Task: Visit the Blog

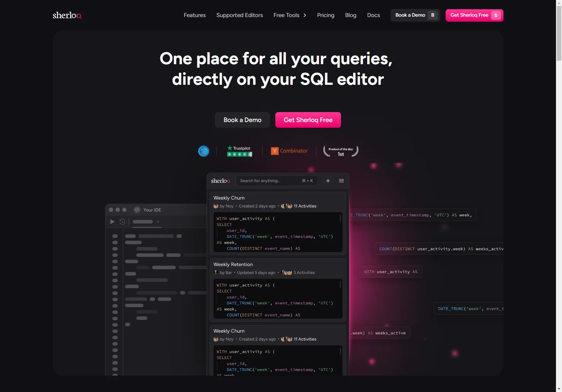Action: pos(351,15)
